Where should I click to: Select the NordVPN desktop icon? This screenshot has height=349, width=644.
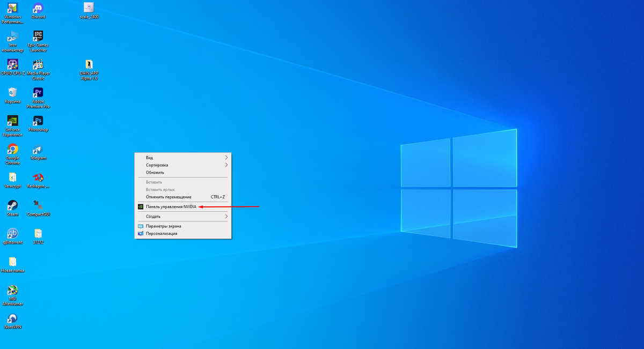click(12, 321)
